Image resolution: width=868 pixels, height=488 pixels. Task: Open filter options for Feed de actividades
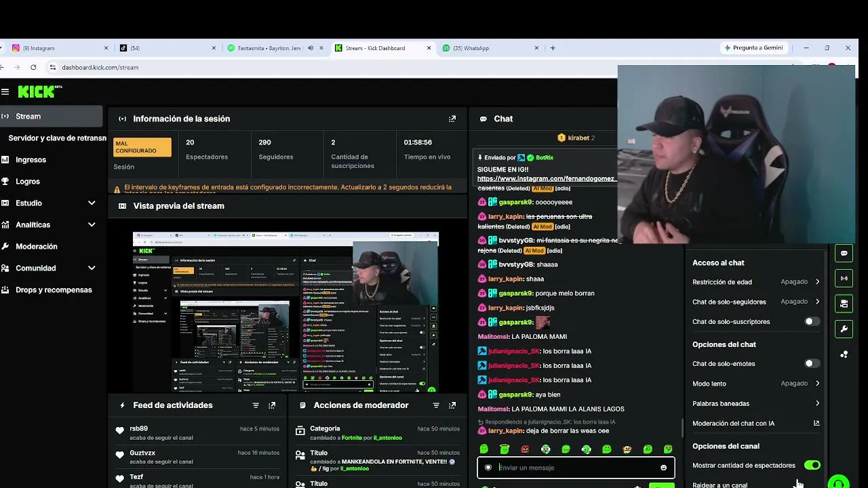click(256, 405)
